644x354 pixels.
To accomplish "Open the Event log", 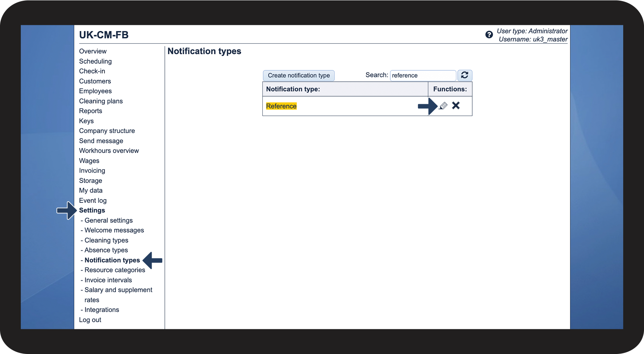I will 93,201.
